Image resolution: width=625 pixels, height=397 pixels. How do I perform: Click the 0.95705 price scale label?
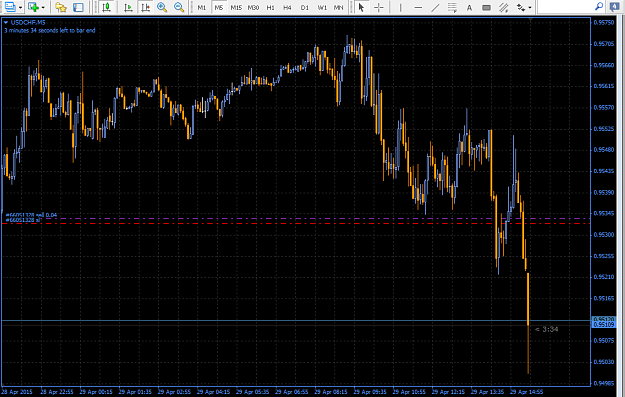tap(604, 44)
